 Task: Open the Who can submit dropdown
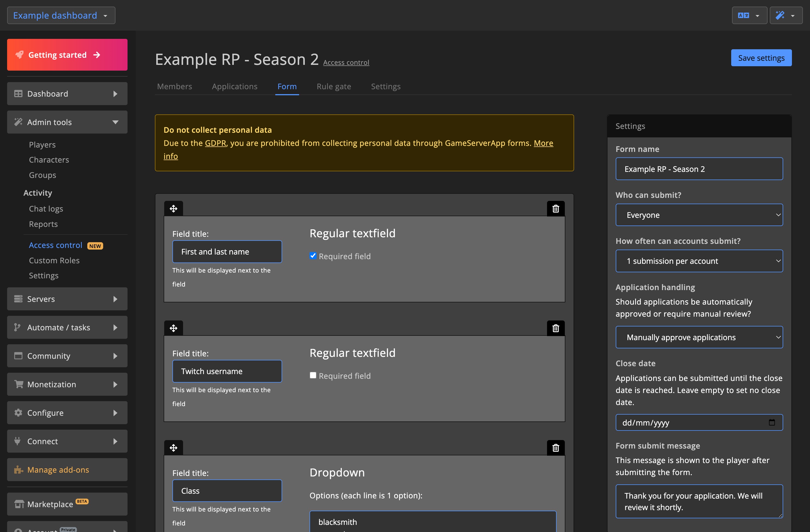pyautogui.click(x=699, y=215)
